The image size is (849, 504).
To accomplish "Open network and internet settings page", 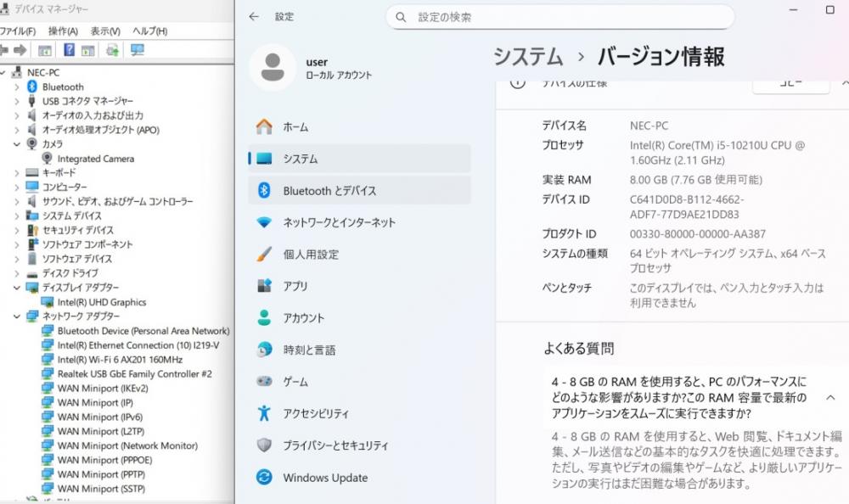I will point(339,222).
